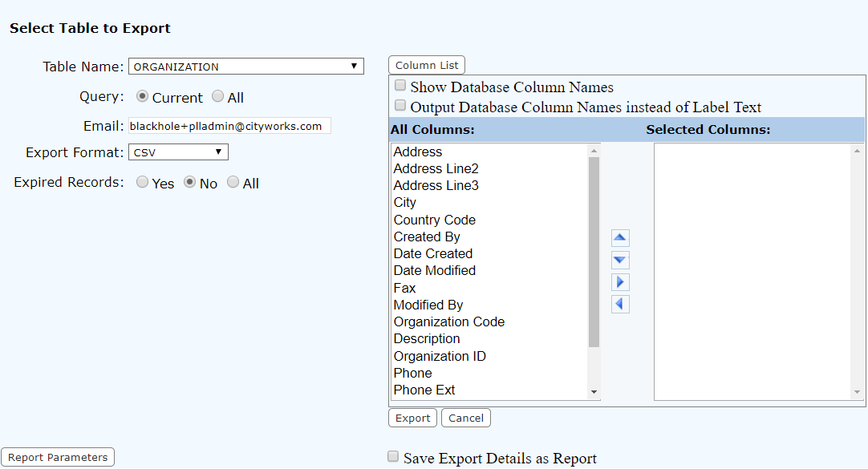The width and height of the screenshot is (868, 469).
Task: Open the Table Name dropdown
Action: point(245,67)
